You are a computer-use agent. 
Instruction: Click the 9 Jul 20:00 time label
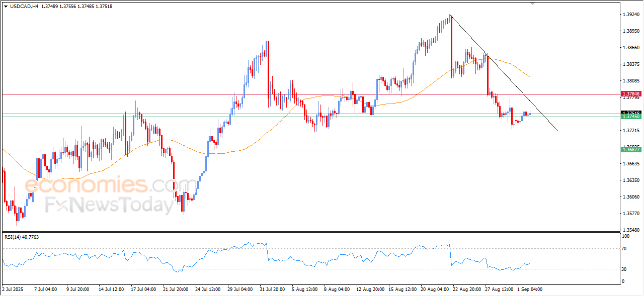coord(77,289)
